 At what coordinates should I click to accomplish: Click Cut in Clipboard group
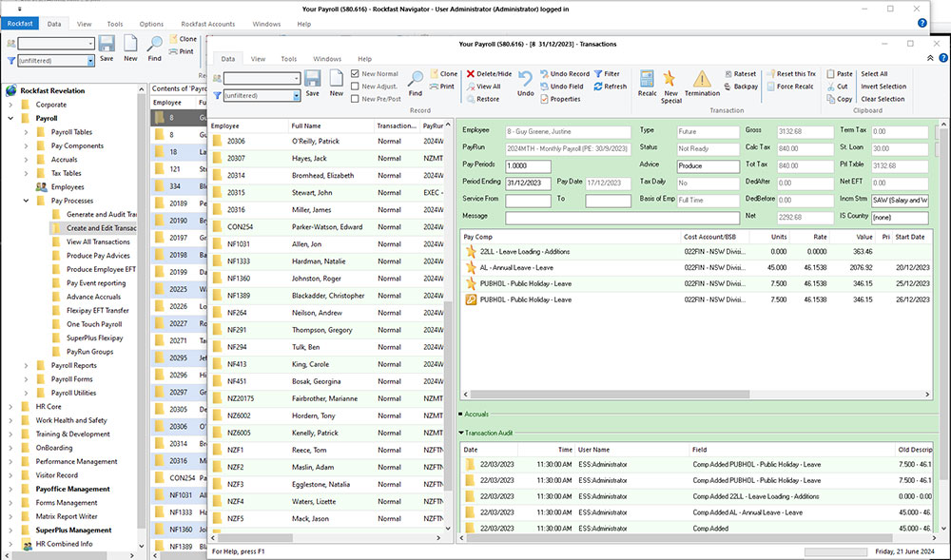837,87
